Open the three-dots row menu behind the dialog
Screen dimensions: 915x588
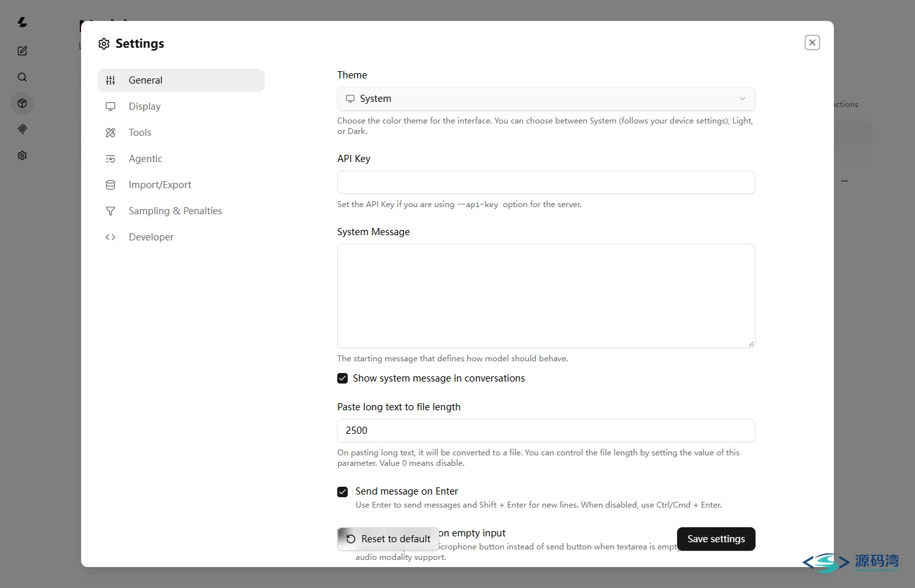(x=844, y=180)
